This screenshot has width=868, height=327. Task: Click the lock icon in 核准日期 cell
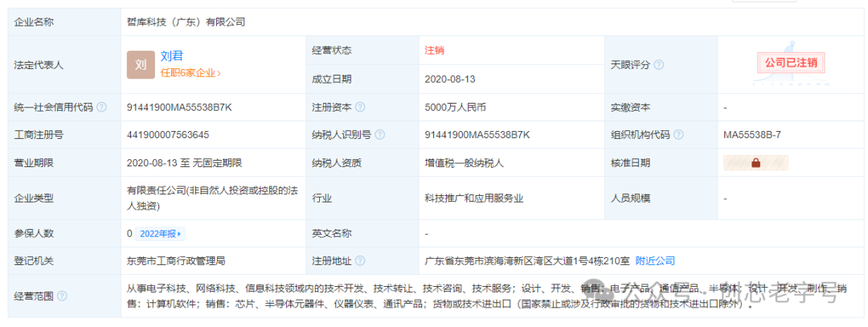tap(755, 163)
